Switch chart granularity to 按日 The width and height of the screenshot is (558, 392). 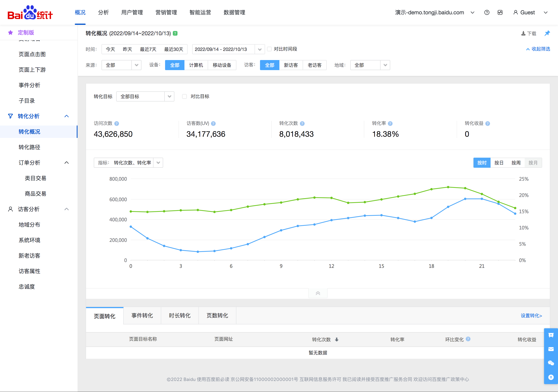pyautogui.click(x=499, y=163)
